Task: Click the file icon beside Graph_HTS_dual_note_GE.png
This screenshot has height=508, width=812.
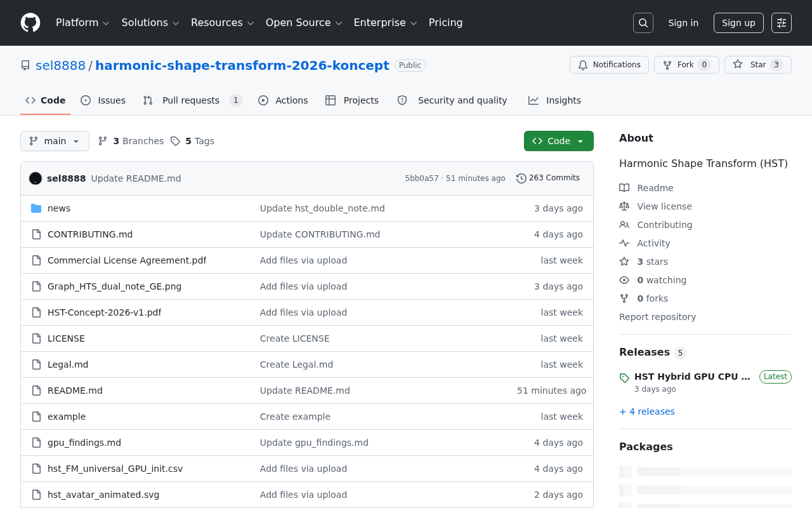Action: coord(36,286)
